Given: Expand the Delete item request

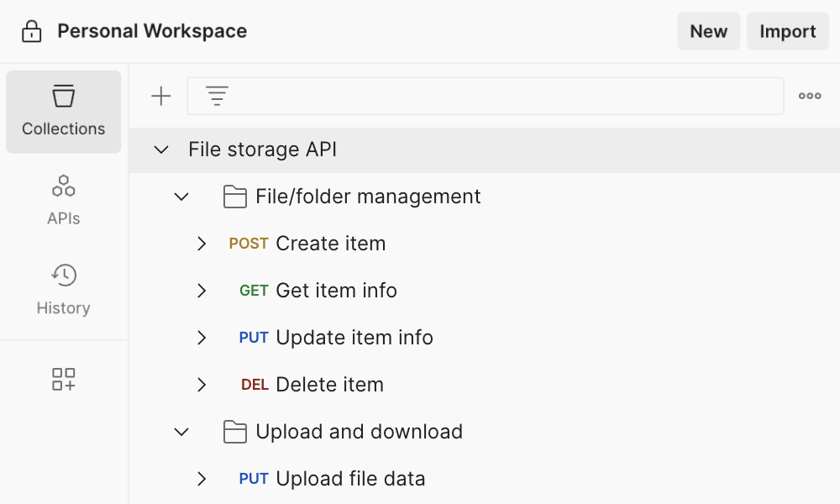Looking at the screenshot, I should [x=202, y=385].
